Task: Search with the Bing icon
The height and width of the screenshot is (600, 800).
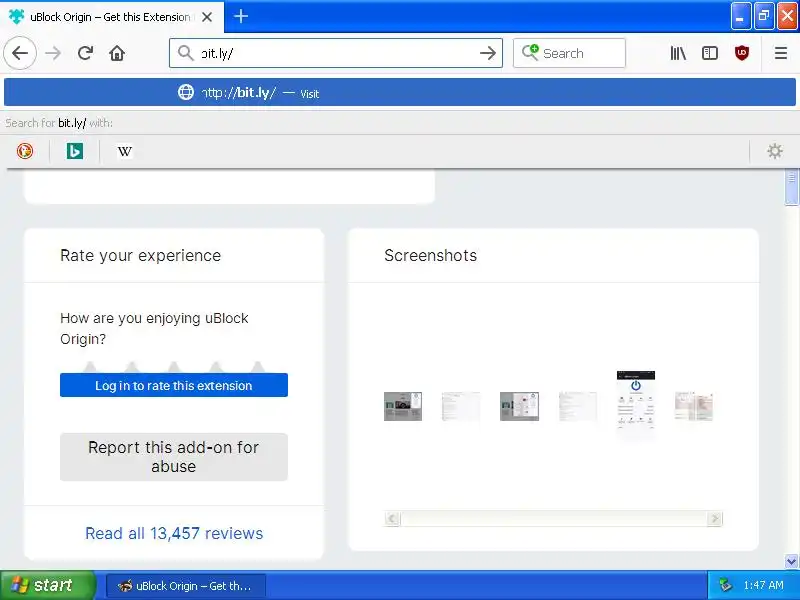Action: [x=74, y=151]
